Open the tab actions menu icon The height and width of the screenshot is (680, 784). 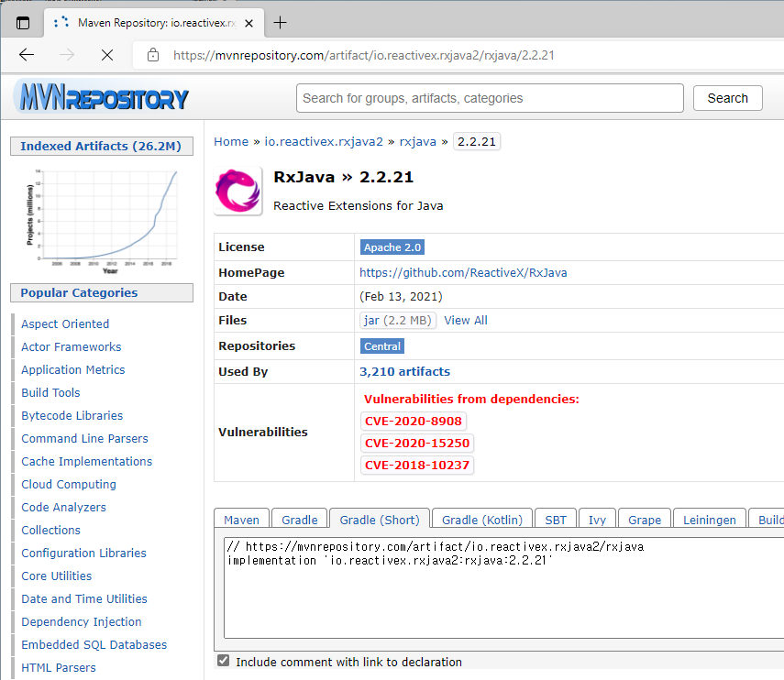pos(23,23)
